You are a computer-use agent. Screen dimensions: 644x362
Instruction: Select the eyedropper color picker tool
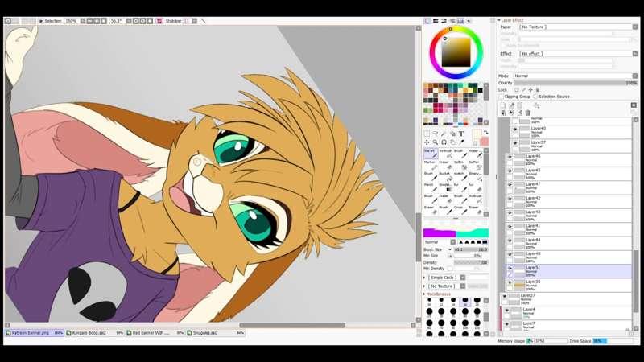(x=461, y=142)
